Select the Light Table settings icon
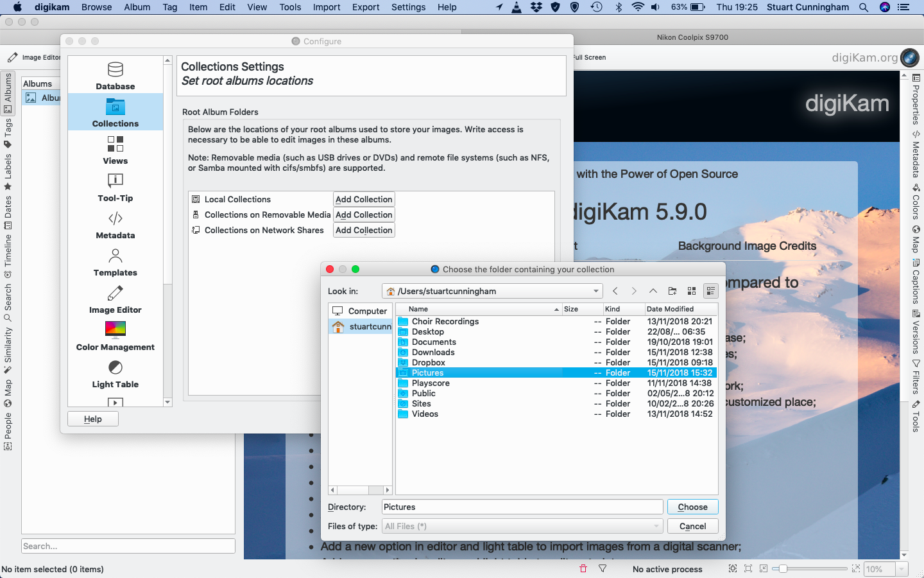Image resolution: width=924 pixels, height=578 pixels. point(116,373)
